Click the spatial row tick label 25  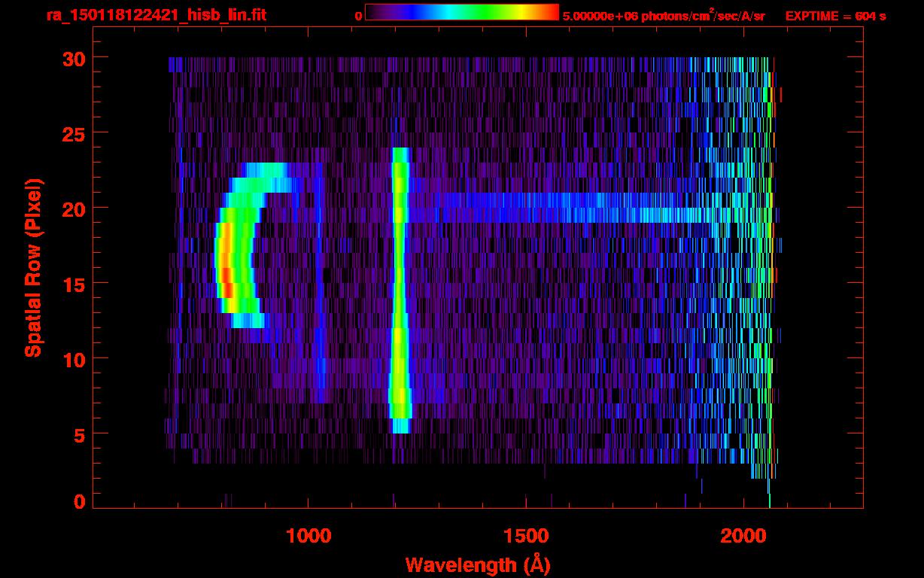(x=73, y=133)
